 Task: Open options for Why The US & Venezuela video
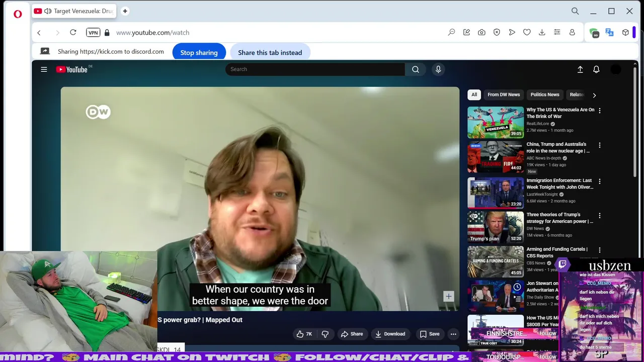pos(599,111)
